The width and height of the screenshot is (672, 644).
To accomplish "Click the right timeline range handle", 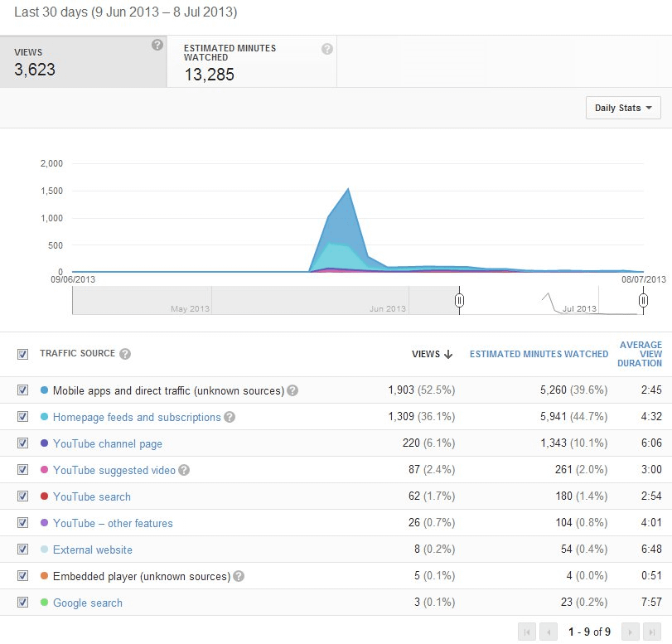I will coord(643,300).
